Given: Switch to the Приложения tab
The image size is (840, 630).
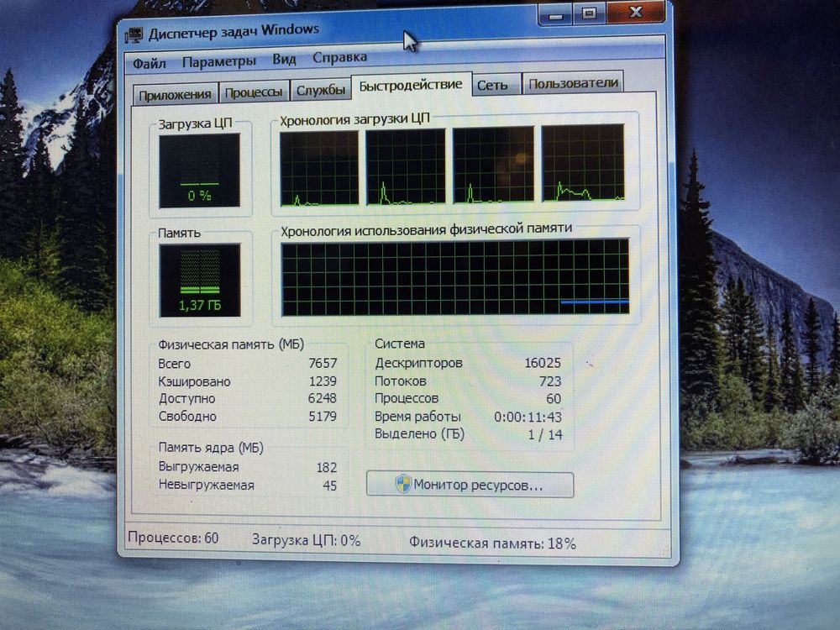Looking at the screenshot, I should coord(176,94).
